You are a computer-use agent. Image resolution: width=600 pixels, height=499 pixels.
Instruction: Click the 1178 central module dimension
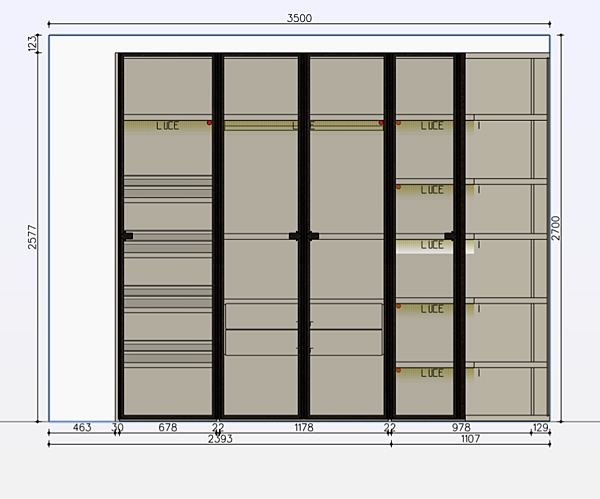click(x=304, y=427)
